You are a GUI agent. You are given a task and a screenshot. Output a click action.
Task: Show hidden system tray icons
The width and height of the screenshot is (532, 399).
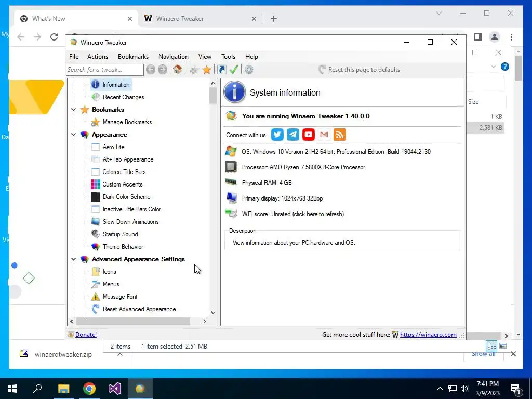[x=440, y=389]
